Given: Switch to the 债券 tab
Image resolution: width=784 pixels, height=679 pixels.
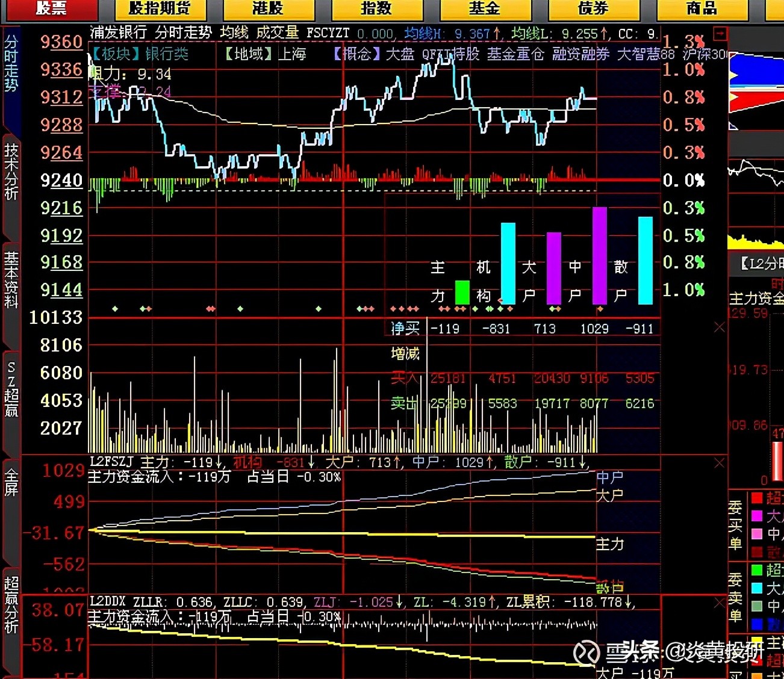Looking at the screenshot, I should point(593,8).
